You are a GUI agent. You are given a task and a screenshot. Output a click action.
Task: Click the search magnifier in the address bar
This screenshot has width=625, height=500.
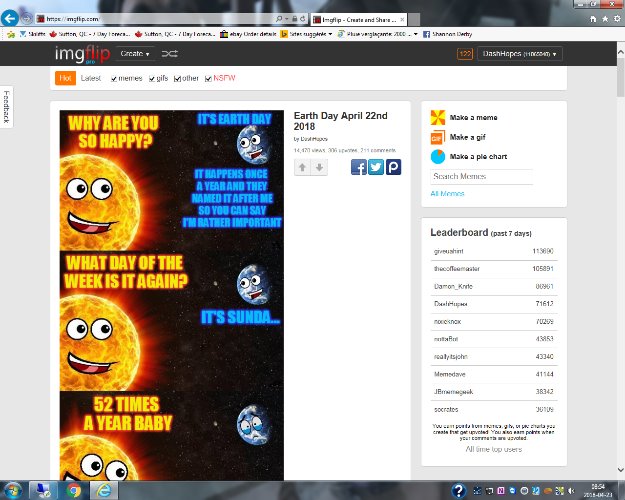point(279,19)
